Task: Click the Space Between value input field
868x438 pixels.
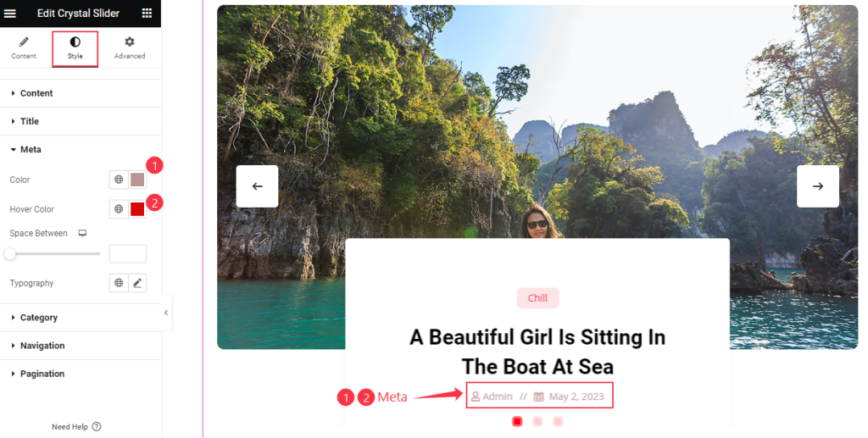Action: (128, 254)
